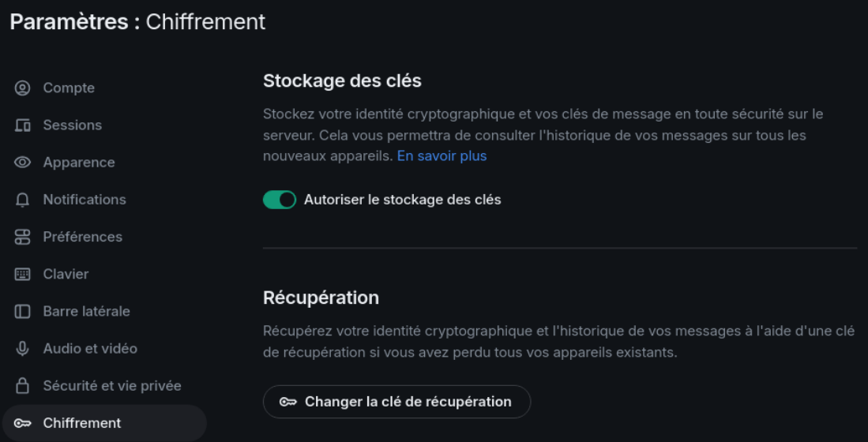Click key icon inside the recovery key button
The width and height of the screenshot is (868, 442).
[x=288, y=402]
